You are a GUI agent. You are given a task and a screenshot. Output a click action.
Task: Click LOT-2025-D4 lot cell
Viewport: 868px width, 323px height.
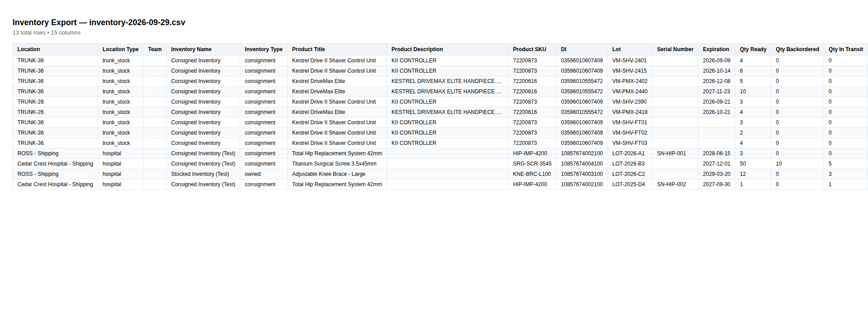(630, 184)
